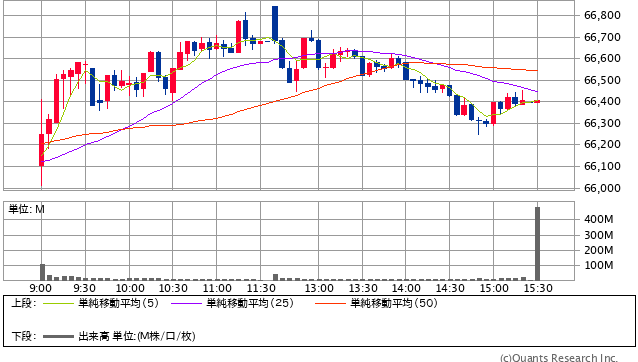638x362 pixels.
Task: Click the first red candlestick at 9:00
Action: 42,150
